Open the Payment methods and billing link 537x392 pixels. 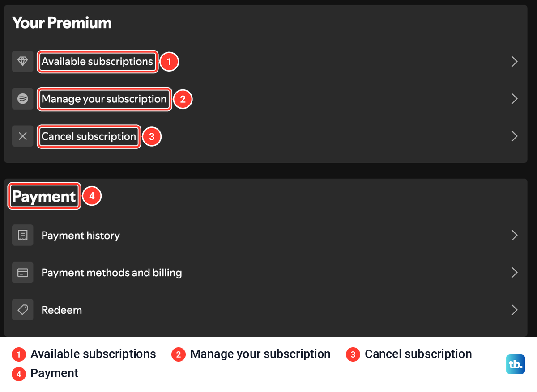pos(111,273)
